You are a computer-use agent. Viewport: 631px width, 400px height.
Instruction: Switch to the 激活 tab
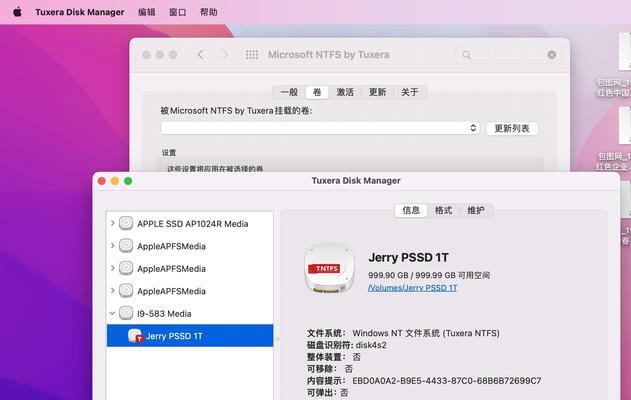tap(345, 92)
